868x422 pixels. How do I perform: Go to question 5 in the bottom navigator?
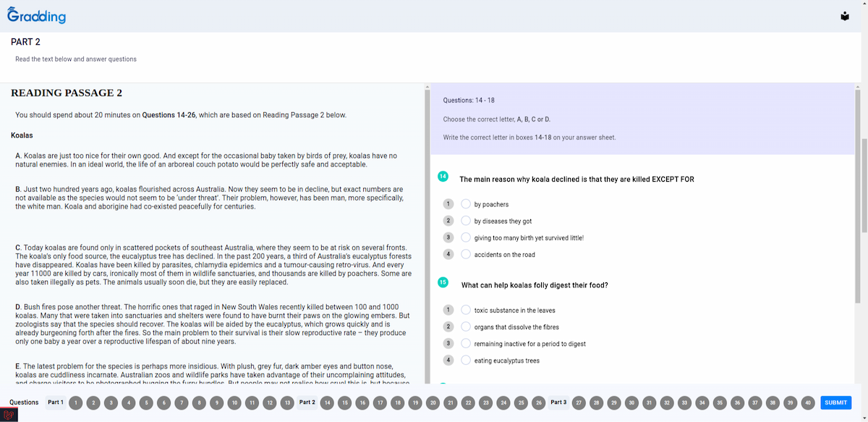coord(146,402)
